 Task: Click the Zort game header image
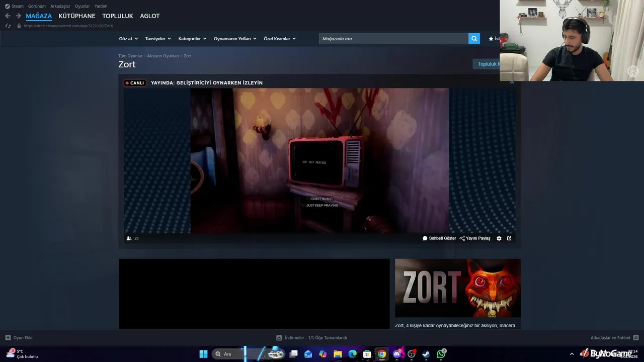[x=458, y=288]
